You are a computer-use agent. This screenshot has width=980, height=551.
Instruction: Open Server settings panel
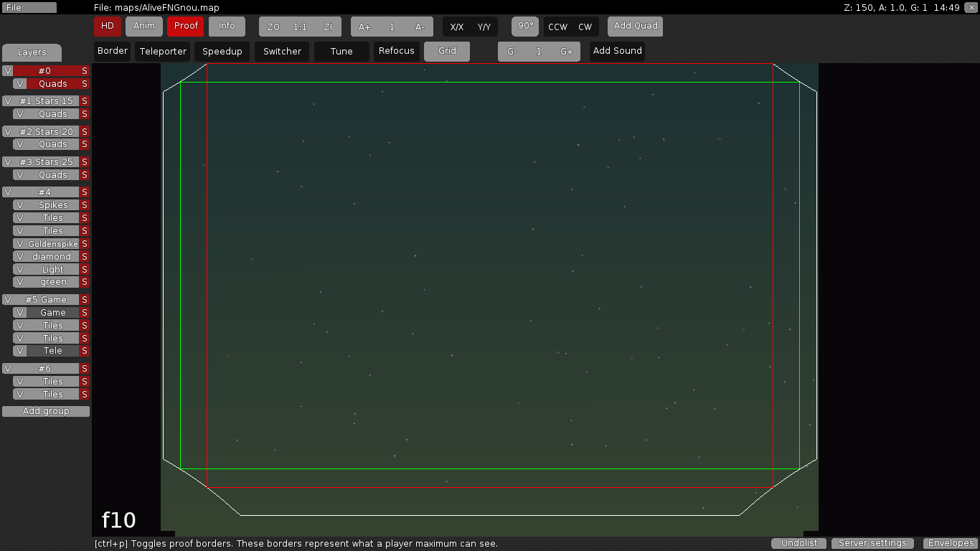click(x=873, y=543)
